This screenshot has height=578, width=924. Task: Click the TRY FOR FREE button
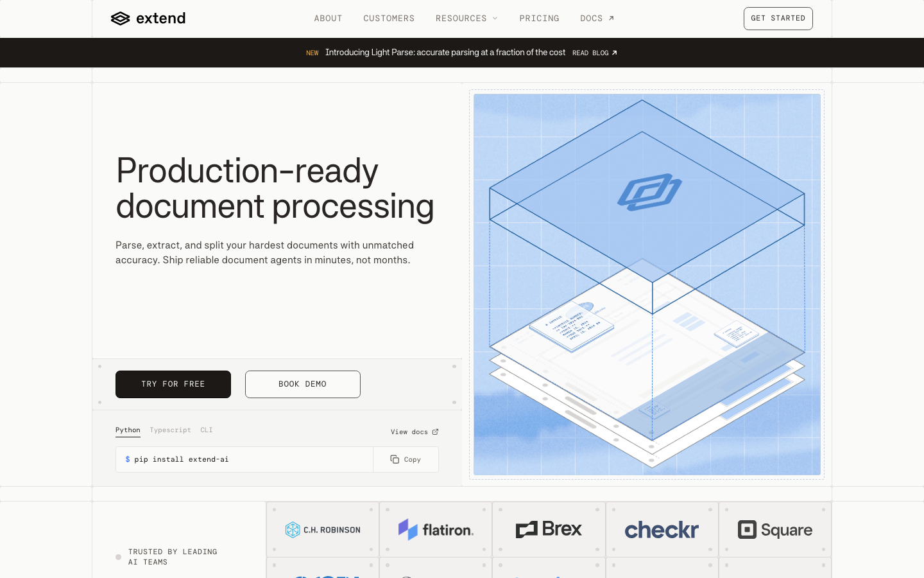coord(173,384)
